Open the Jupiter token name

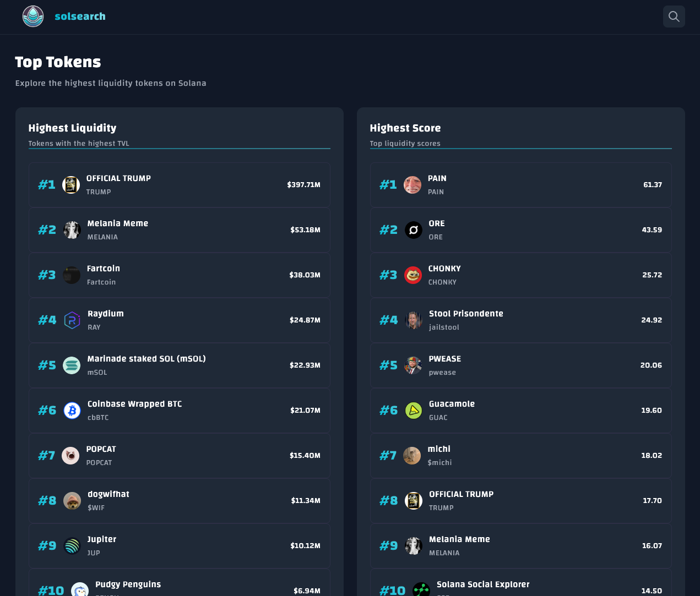102,539
